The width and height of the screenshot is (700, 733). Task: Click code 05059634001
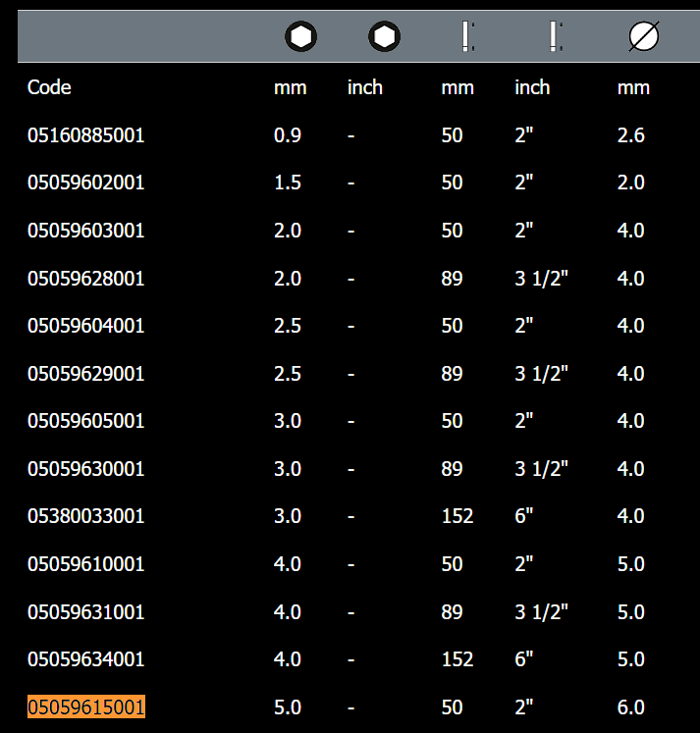pyautogui.click(x=86, y=659)
